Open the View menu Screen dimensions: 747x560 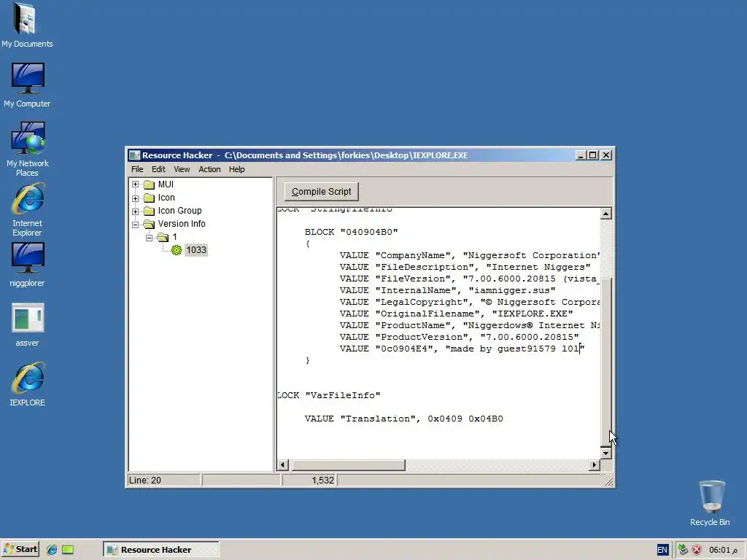tap(182, 169)
